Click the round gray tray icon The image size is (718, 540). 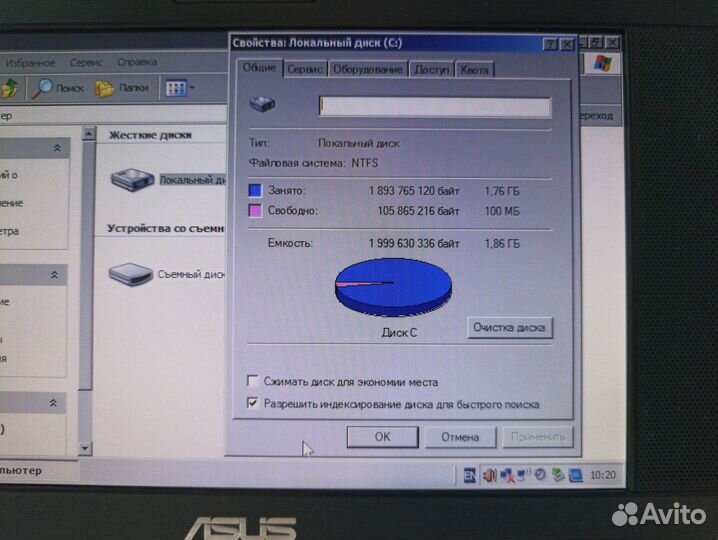click(540, 474)
